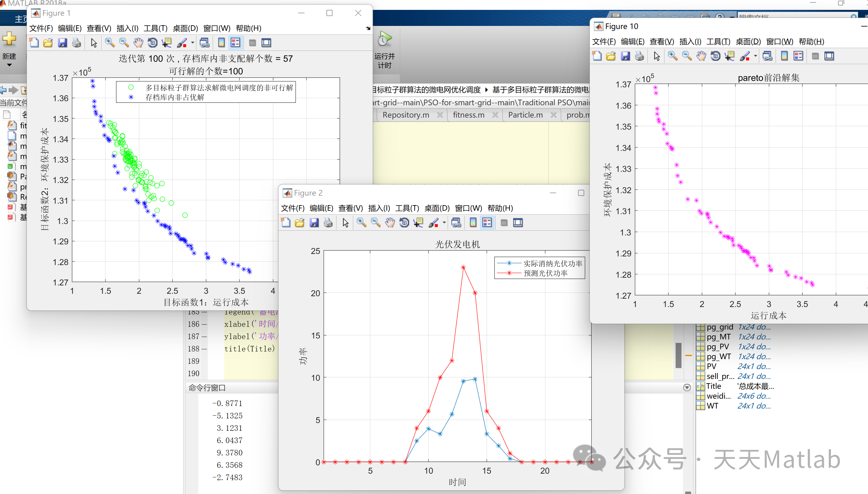
Task: Open pg_PV variable in workspace
Action: [x=717, y=347]
